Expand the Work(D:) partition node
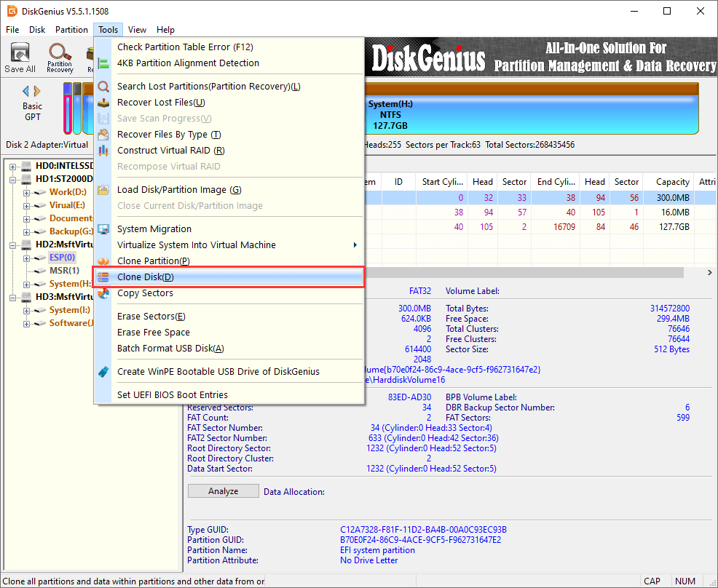The height and width of the screenshot is (588, 718). tap(26, 193)
